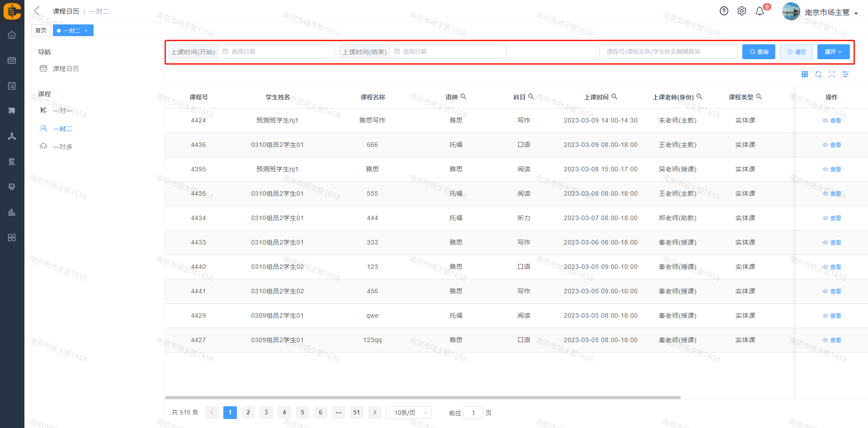Click the refresh table icon
The width and height of the screenshot is (868, 428).
(818, 75)
